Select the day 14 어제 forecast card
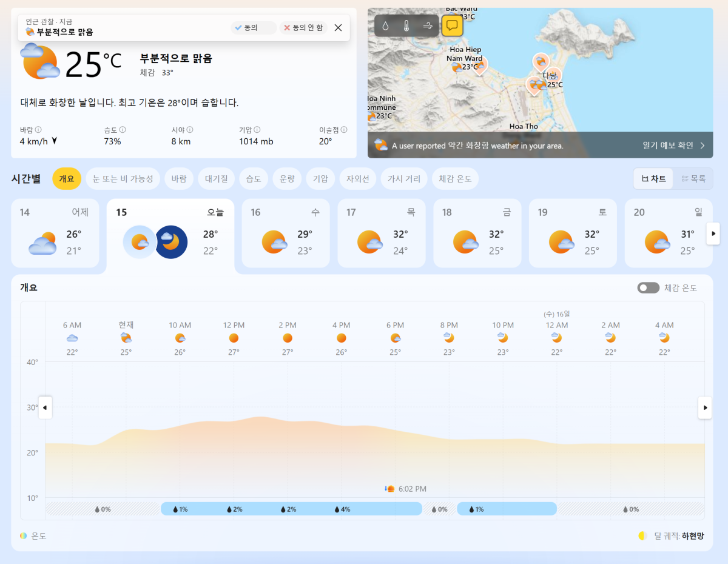728x564 pixels. (55, 233)
